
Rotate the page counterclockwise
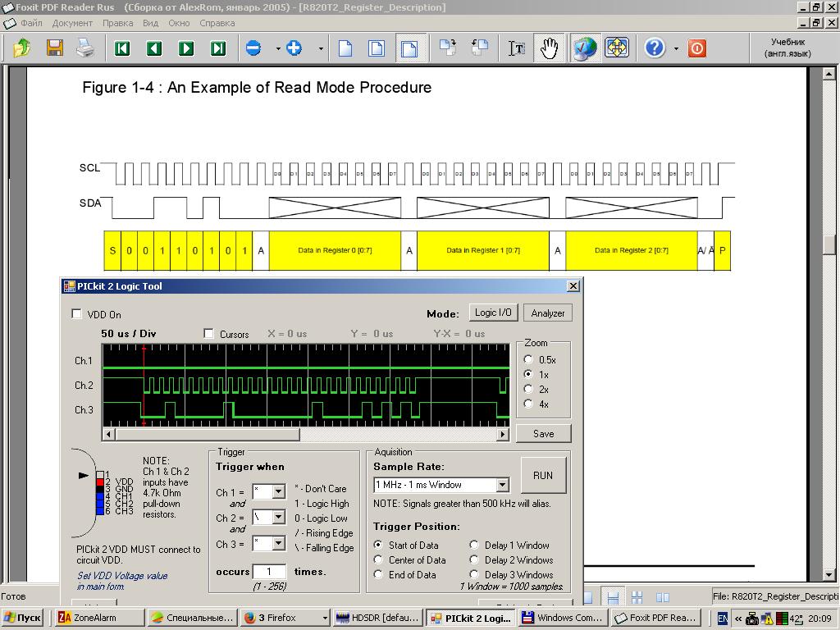[479, 48]
